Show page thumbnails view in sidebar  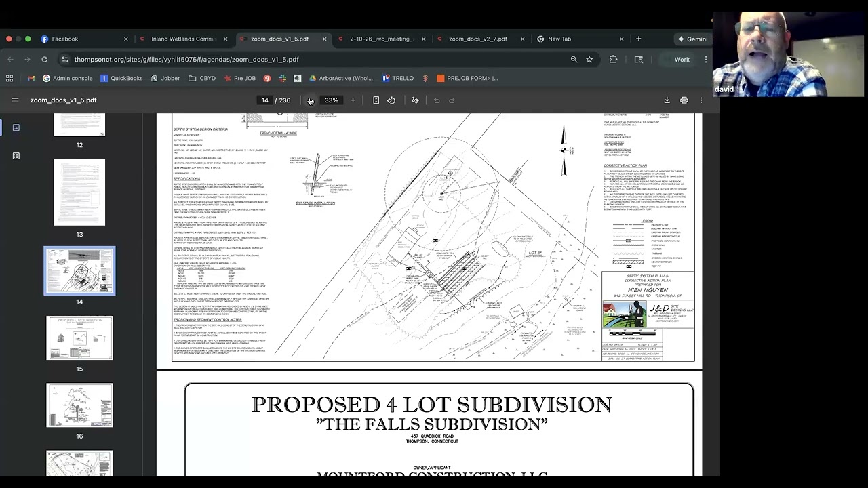(x=16, y=127)
